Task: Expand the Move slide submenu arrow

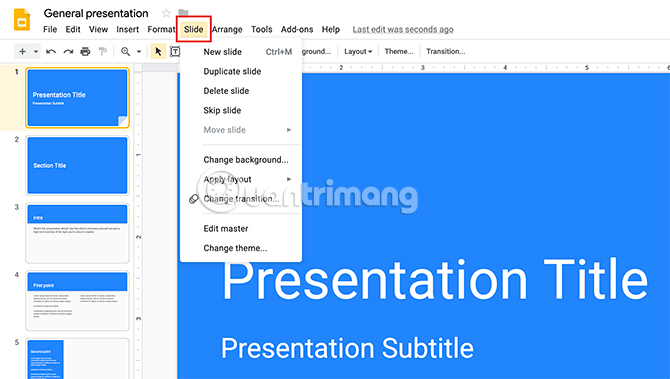Action: click(289, 130)
